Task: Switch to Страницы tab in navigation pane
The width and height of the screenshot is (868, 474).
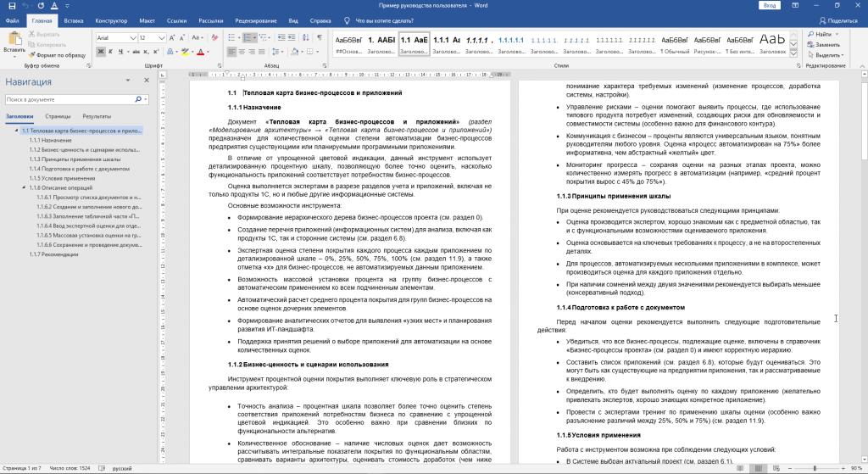Action: point(58,116)
